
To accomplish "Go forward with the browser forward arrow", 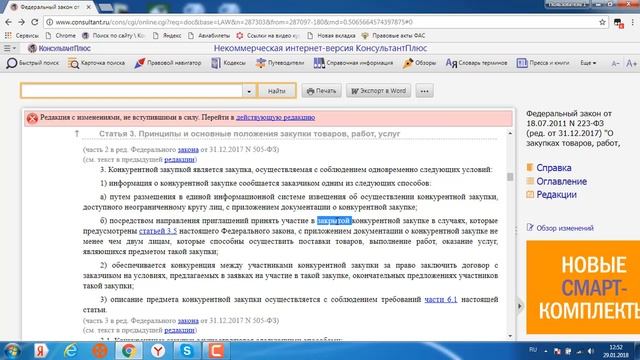I will (22, 22).
